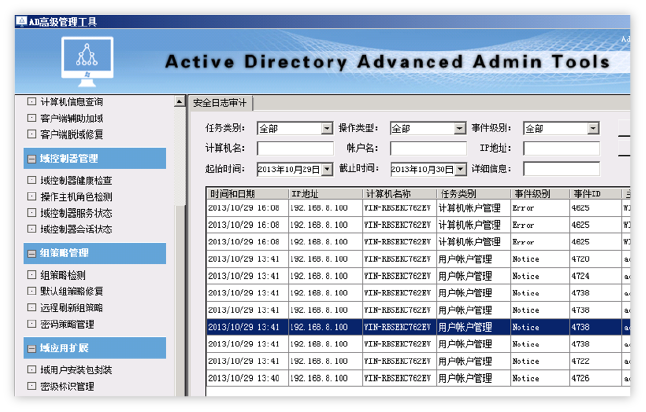Open the 截止时间 date picker arrow

pyautogui.click(x=461, y=169)
